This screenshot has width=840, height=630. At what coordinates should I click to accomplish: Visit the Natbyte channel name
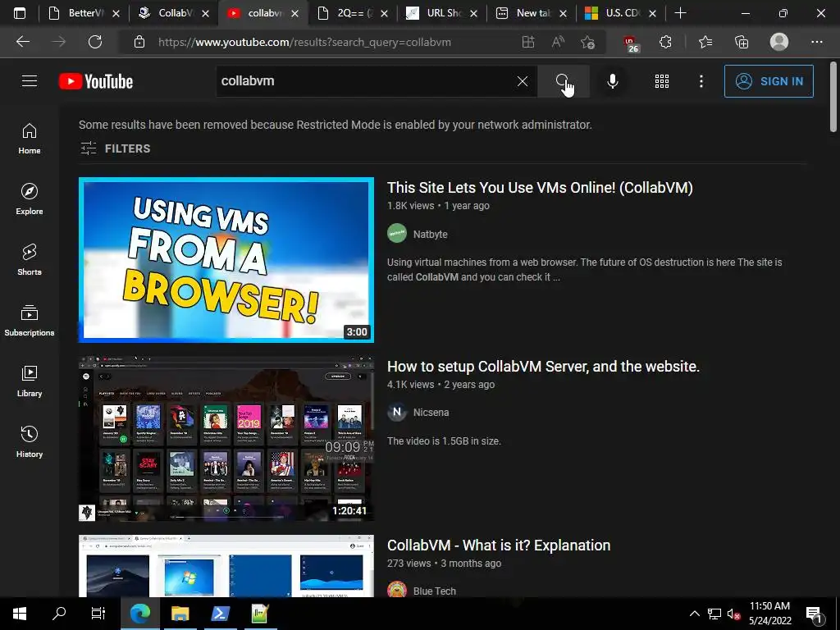click(x=430, y=234)
